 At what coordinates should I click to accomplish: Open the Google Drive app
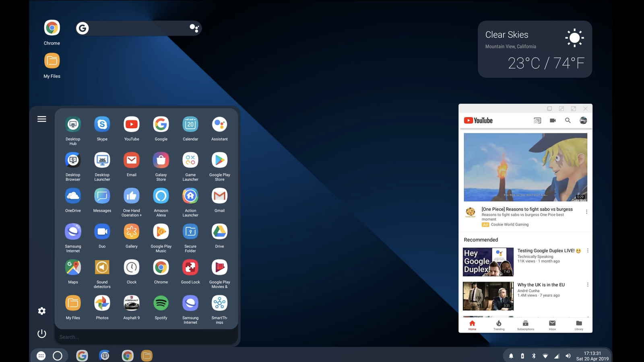(x=219, y=232)
